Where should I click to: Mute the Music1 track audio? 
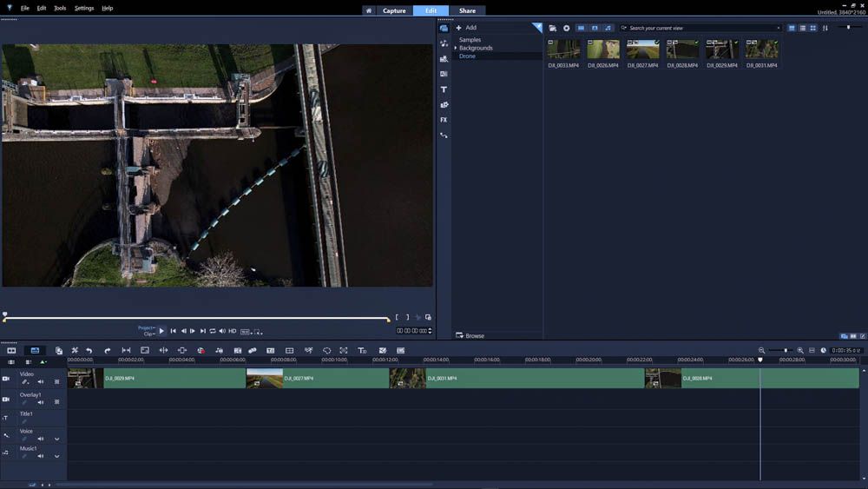41,456
